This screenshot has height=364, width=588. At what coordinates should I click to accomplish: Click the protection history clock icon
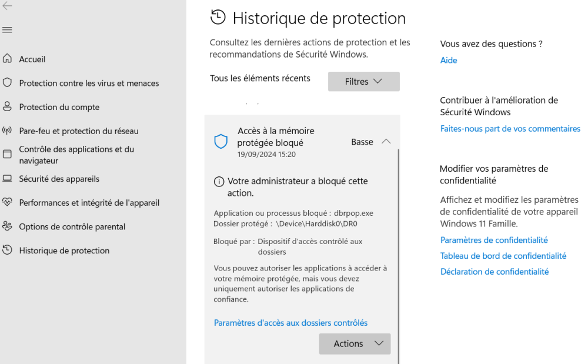pyautogui.click(x=7, y=251)
